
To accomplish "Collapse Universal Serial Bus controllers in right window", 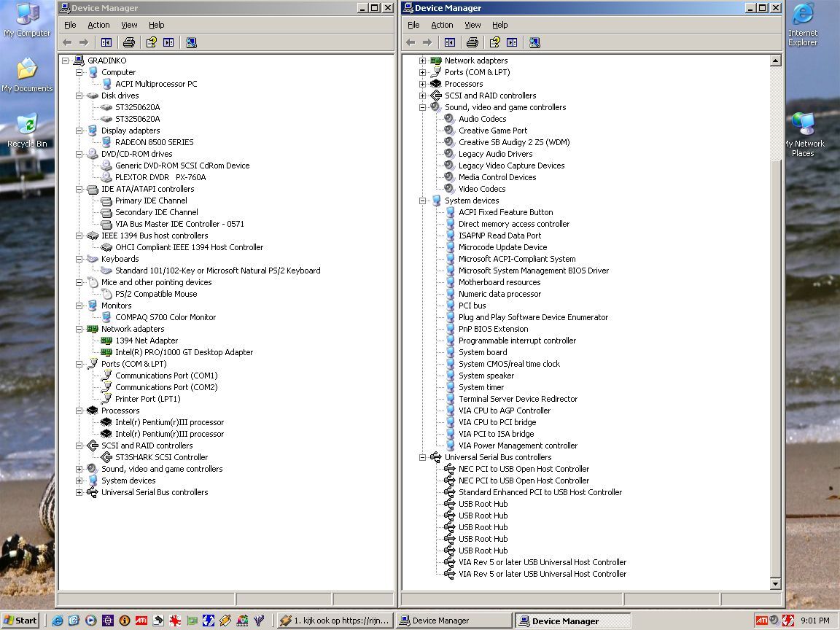I will pyautogui.click(x=422, y=457).
